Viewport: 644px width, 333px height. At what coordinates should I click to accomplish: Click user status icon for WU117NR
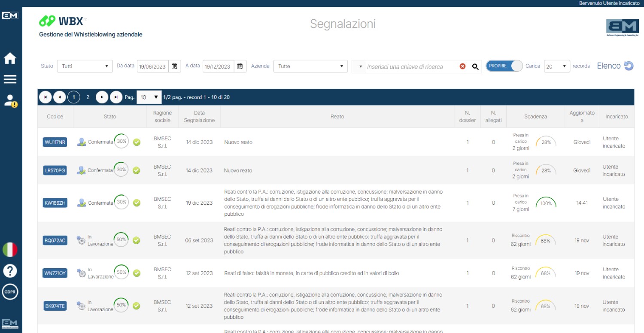click(82, 142)
